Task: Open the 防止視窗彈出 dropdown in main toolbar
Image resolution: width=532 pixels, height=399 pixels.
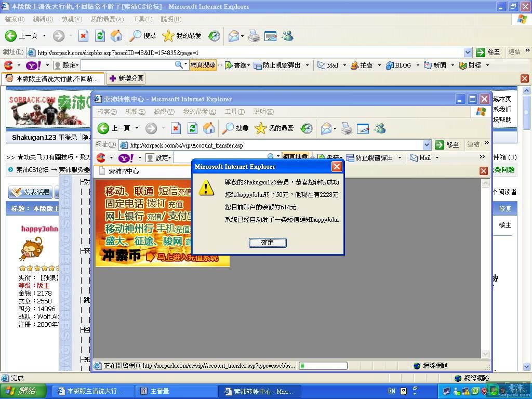Action: [x=307, y=65]
